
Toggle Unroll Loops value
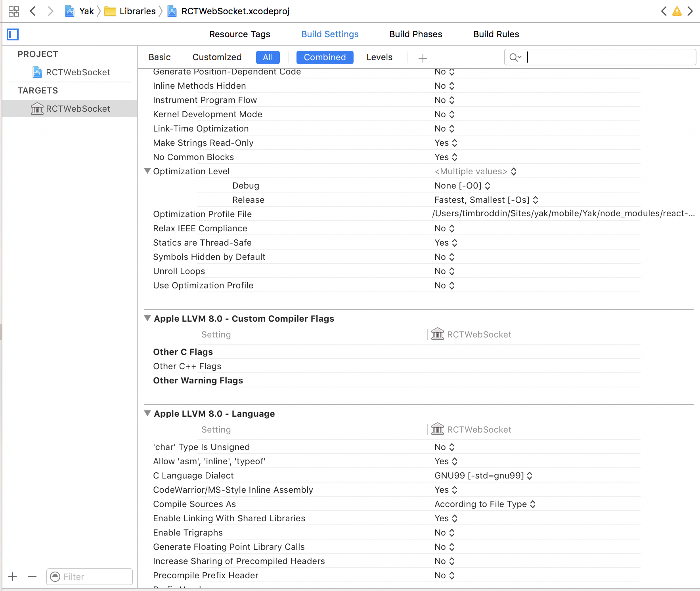(x=444, y=271)
